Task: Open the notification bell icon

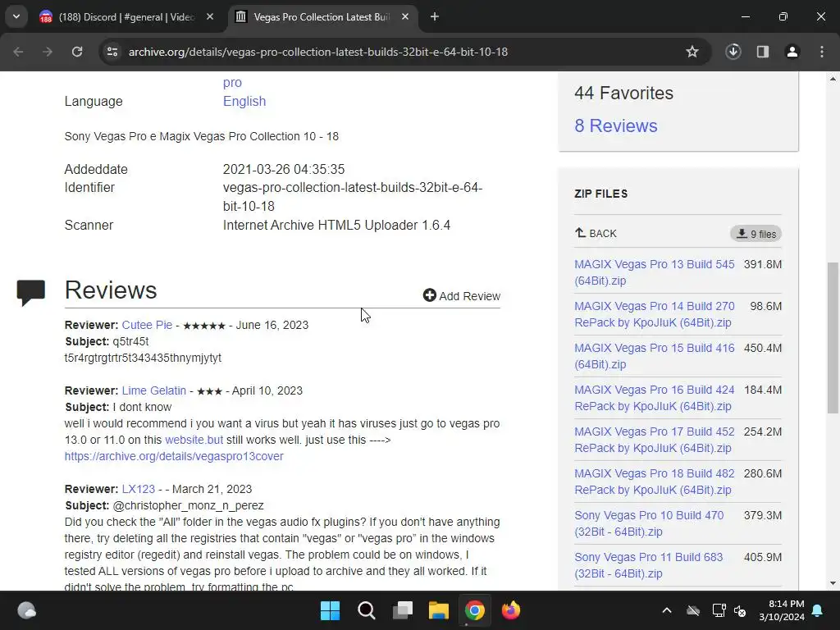Action: point(818,610)
